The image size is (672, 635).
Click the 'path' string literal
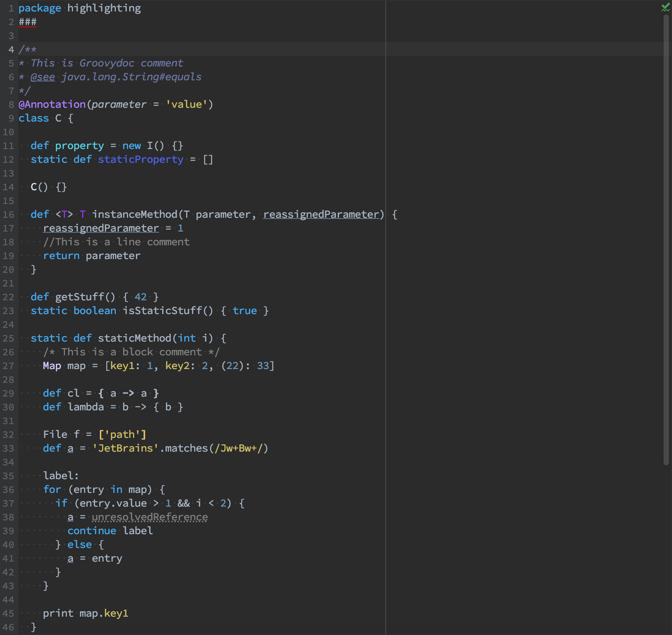(x=122, y=434)
